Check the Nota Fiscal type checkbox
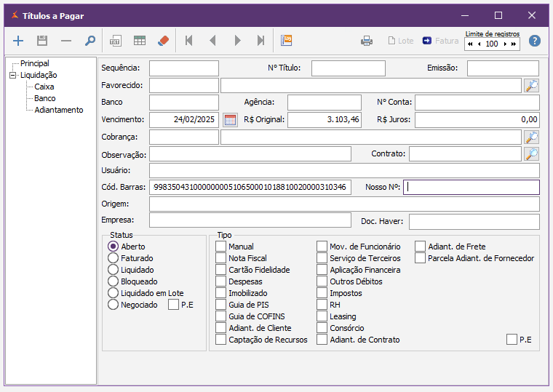Viewport: 553px width, 392px height. (221, 258)
